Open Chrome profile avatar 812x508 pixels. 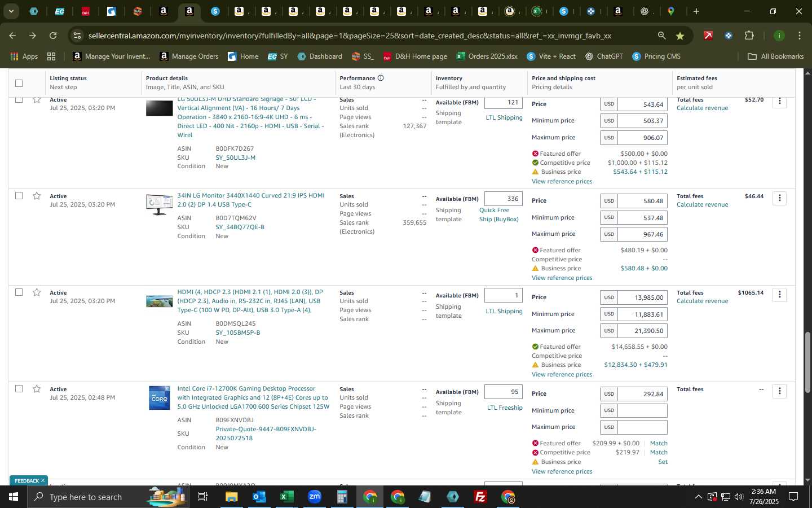pyautogui.click(x=779, y=36)
